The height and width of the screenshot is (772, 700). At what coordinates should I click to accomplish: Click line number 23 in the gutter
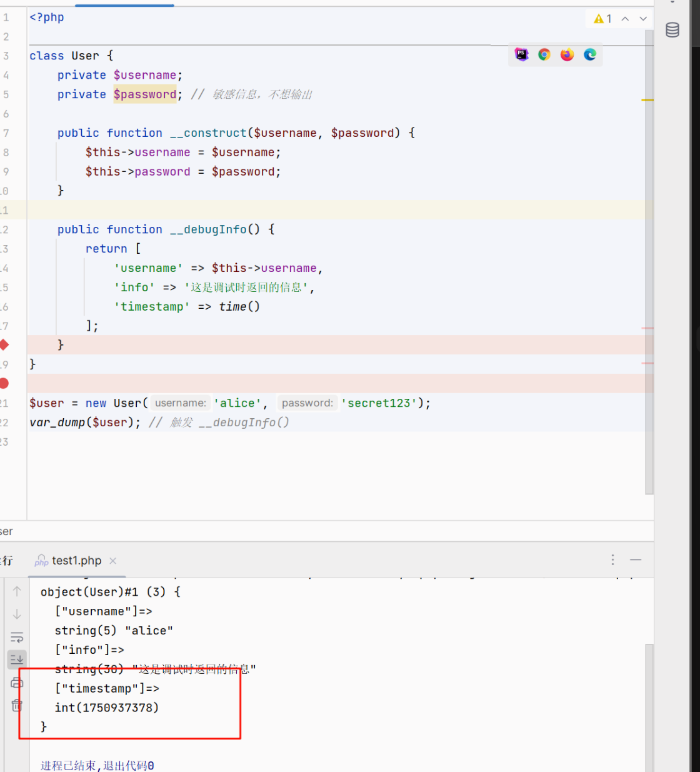point(4,442)
